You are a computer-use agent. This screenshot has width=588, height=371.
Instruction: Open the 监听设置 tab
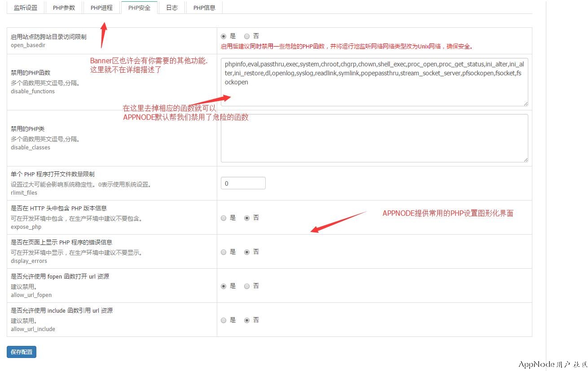26,8
